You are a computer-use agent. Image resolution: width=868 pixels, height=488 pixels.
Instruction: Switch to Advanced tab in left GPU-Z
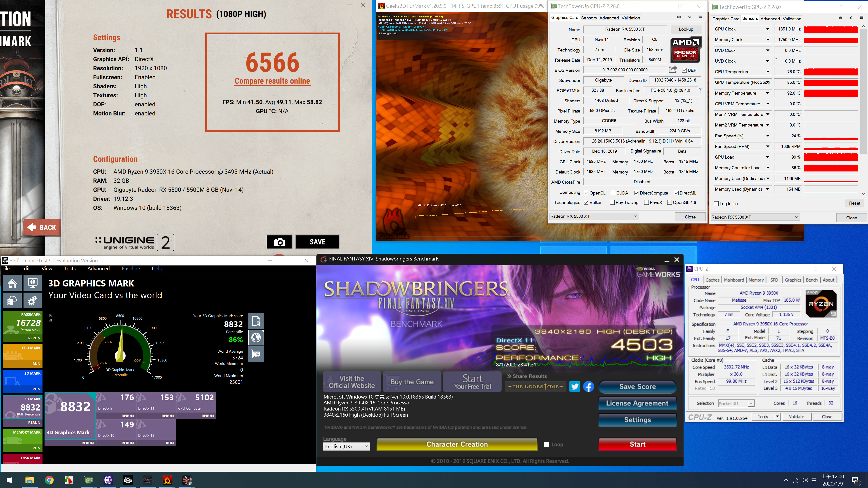click(x=609, y=18)
